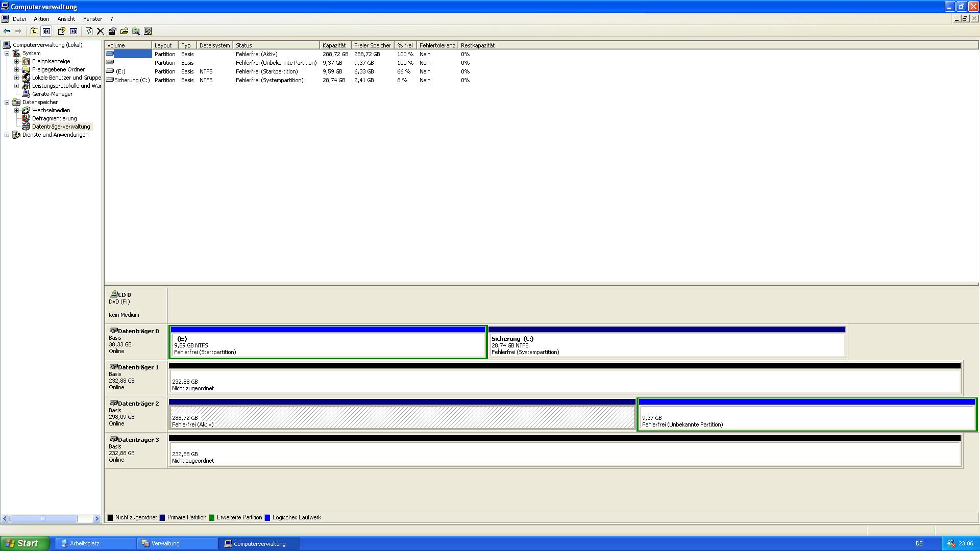
Task: Open the Ansicht menu
Action: pyautogui.click(x=66, y=19)
